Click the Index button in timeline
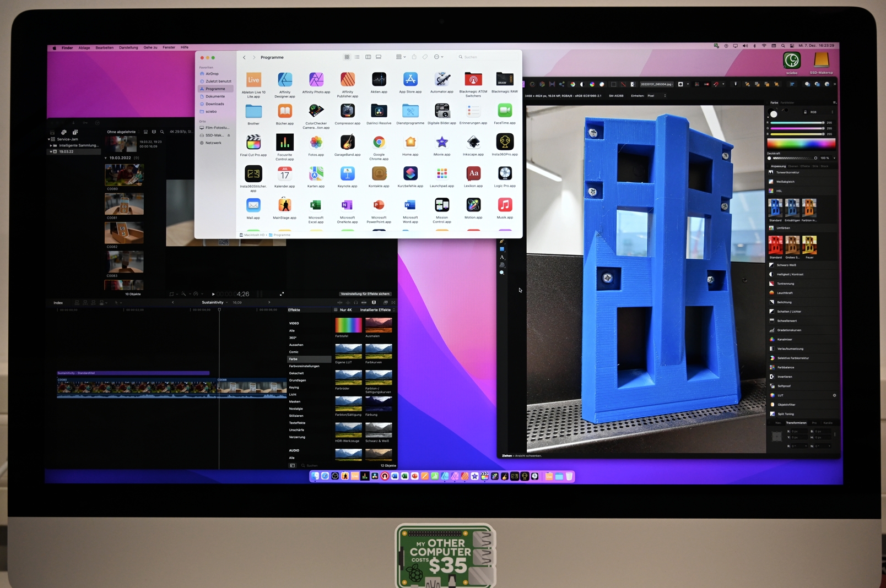Viewport: 886px width, 588px height. 58,303
